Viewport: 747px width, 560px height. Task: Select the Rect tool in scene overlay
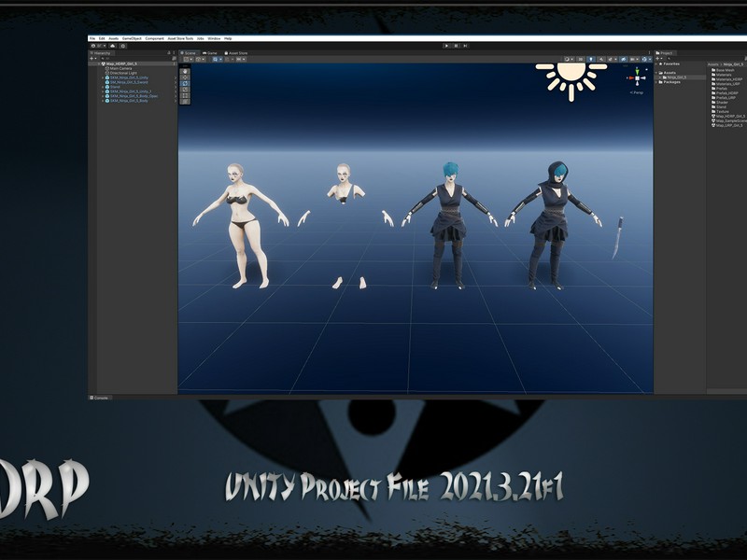[x=185, y=96]
